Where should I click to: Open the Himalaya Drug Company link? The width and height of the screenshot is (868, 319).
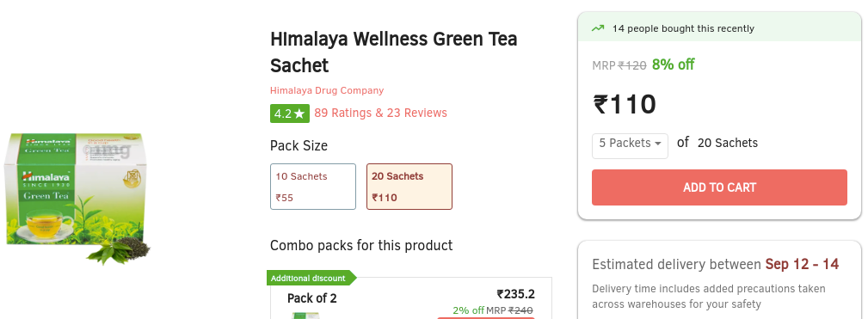(x=327, y=90)
